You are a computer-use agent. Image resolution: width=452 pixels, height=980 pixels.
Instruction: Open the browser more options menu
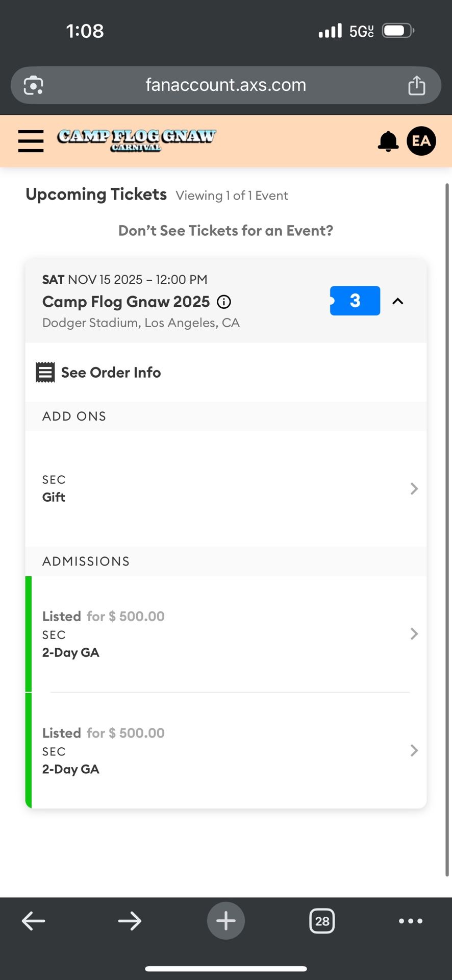pos(410,921)
